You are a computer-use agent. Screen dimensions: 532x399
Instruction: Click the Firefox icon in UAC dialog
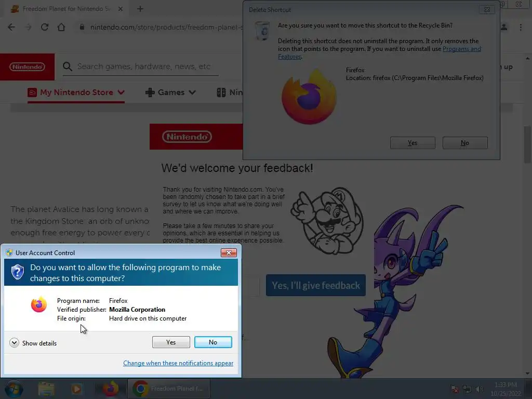coord(38,304)
